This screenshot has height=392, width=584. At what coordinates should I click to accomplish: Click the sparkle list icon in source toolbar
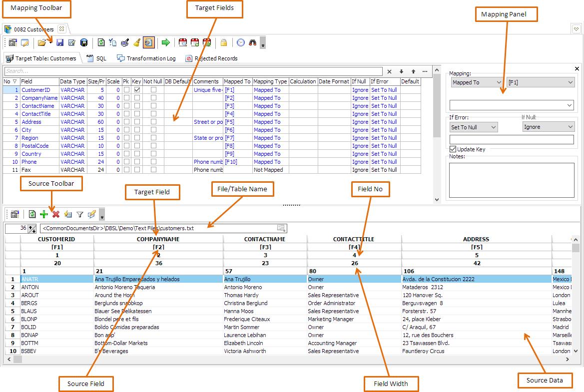tap(68, 214)
